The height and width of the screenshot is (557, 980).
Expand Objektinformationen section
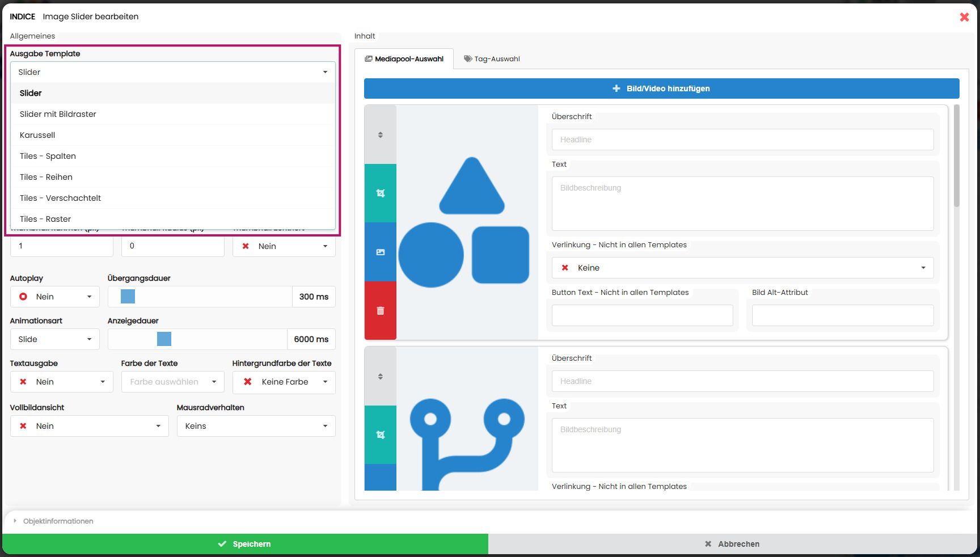(x=58, y=521)
